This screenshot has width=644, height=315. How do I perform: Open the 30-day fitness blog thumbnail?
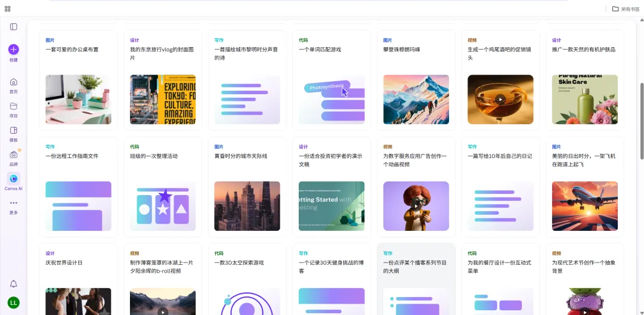(x=332, y=301)
